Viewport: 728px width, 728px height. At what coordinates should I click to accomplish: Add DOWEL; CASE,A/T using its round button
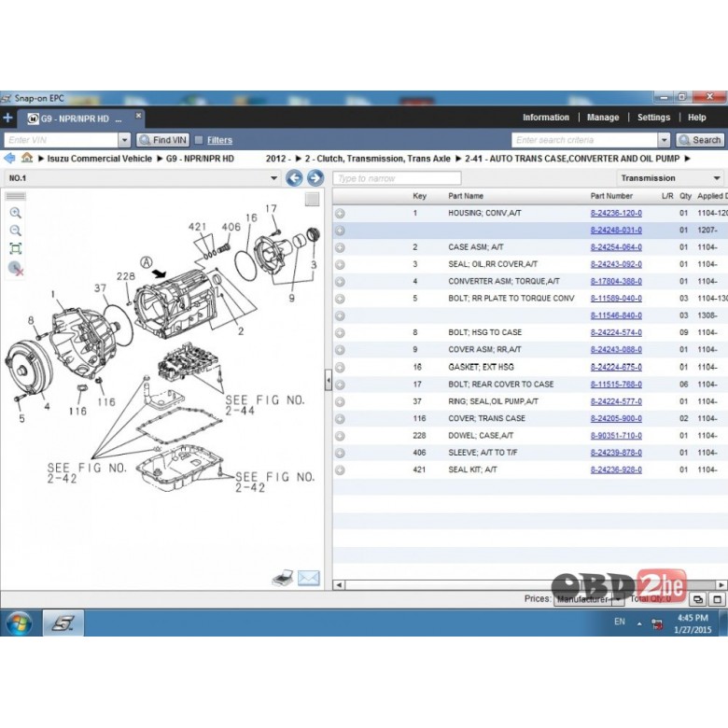[x=340, y=436]
